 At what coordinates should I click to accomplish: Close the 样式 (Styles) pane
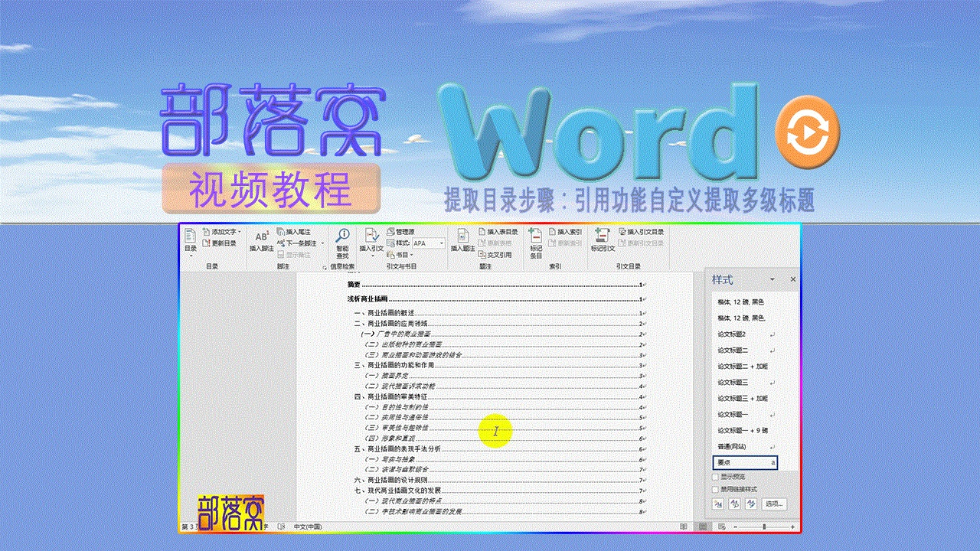pos(792,280)
